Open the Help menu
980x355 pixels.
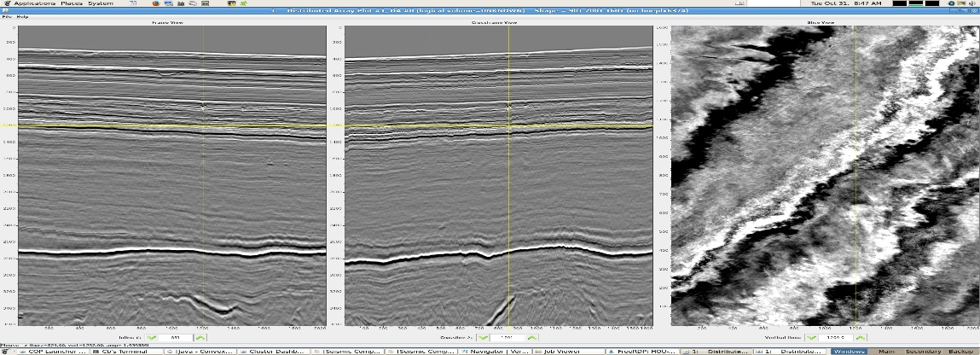23,16
